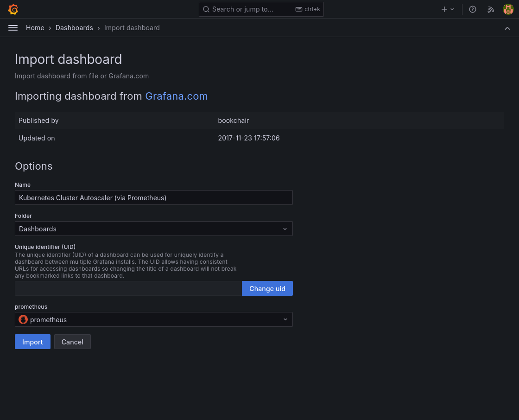Expand the dropdown arrow next to plus
Viewport: 519px width, 420px height.
click(x=453, y=9)
